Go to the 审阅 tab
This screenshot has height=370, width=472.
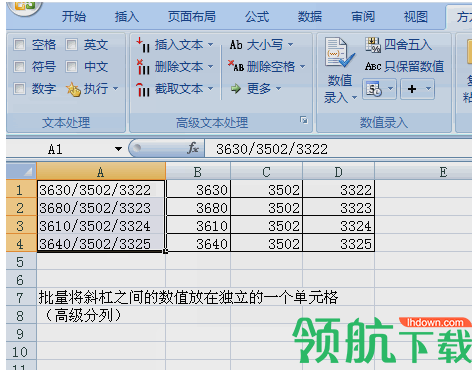(363, 16)
